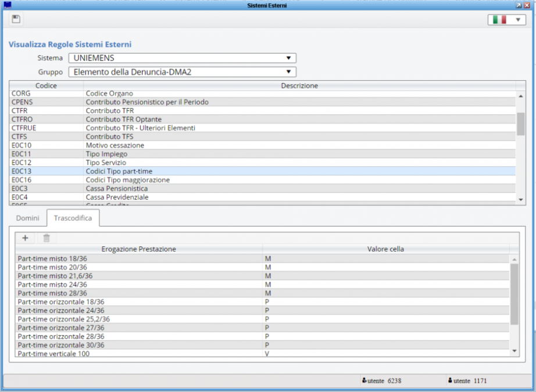Screen dimensions: 536x392
Task: Click the down arrow of Trascodifica scrollbar
Action: [x=514, y=352]
